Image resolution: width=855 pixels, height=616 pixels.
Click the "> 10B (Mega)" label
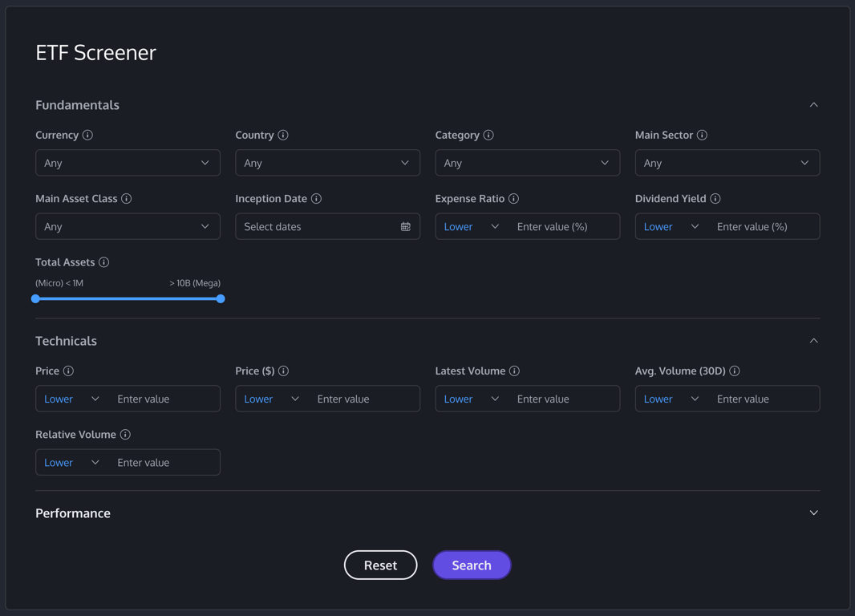(x=195, y=283)
